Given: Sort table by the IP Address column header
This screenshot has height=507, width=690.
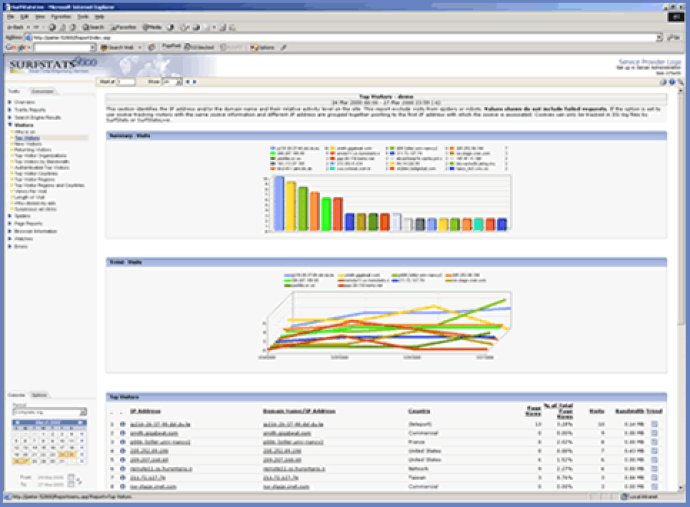Looking at the screenshot, I should [145, 411].
